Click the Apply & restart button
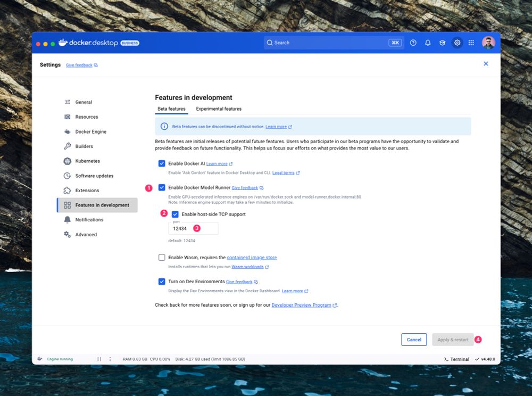This screenshot has height=396, width=532. pos(453,340)
